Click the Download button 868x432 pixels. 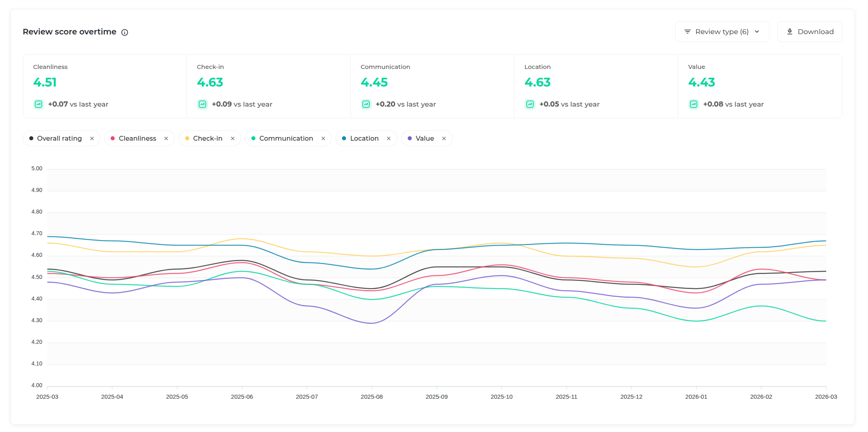point(809,32)
